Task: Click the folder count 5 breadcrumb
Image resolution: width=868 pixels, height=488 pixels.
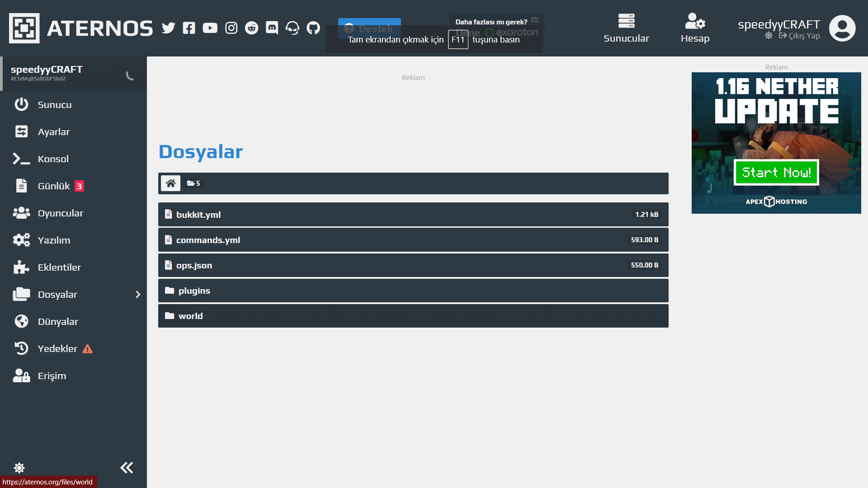Action: (193, 183)
